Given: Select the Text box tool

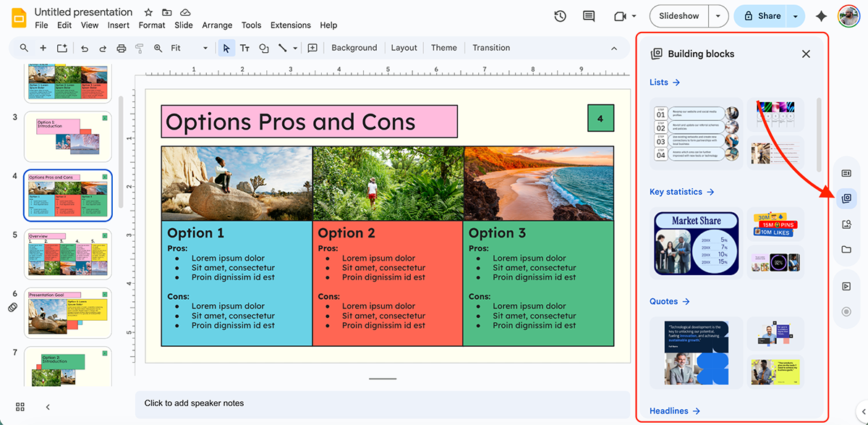Looking at the screenshot, I should tap(244, 48).
